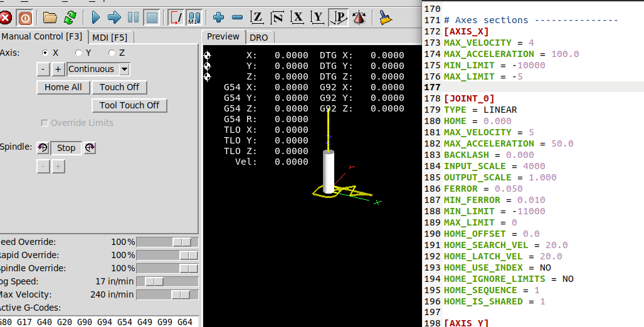
Task: Click the HOME_USE_INDEX = NO line
Action: coord(497,267)
